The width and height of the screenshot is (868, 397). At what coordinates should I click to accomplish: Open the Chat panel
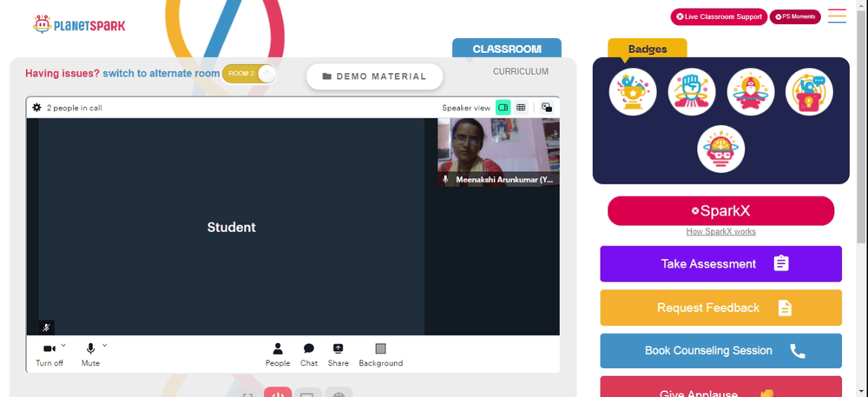coord(309,354)
